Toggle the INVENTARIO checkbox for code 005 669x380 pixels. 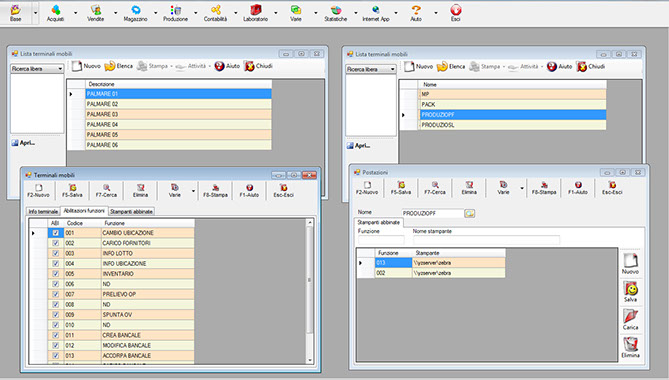55,274
